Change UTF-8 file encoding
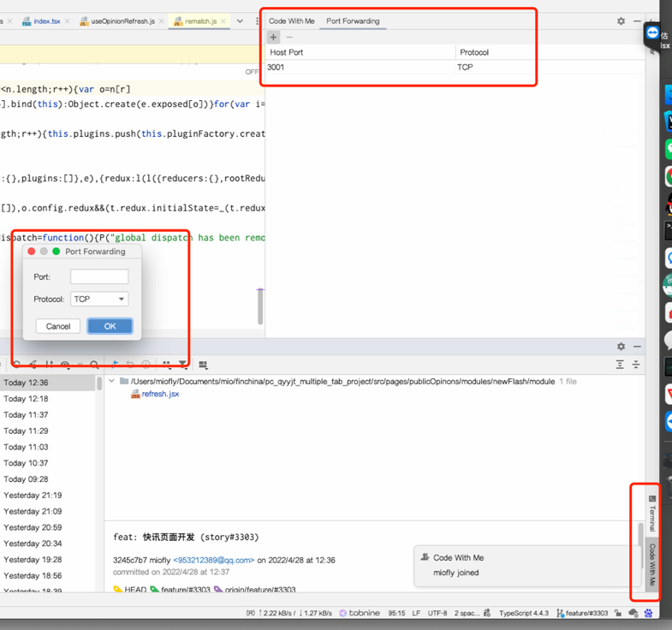 437,613
